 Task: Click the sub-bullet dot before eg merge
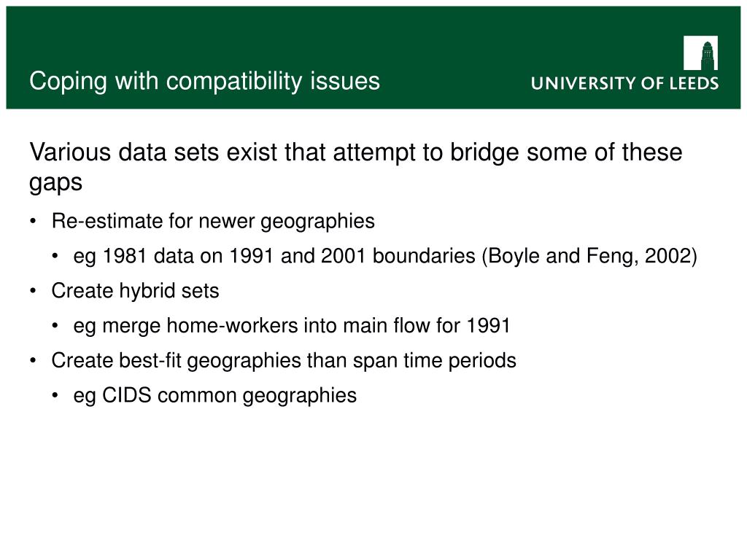55,326
